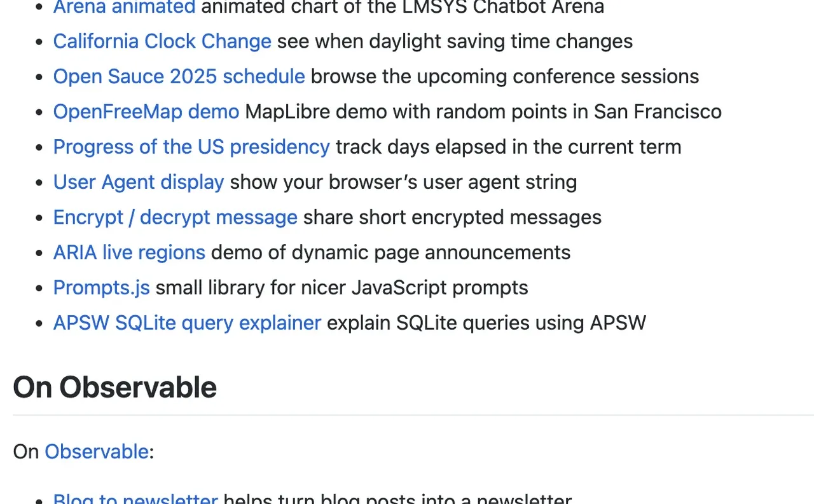Image resolution: width=814 pixels, height=504 pixels.
Task: Open the User Agent display tool
Action: 139,182
